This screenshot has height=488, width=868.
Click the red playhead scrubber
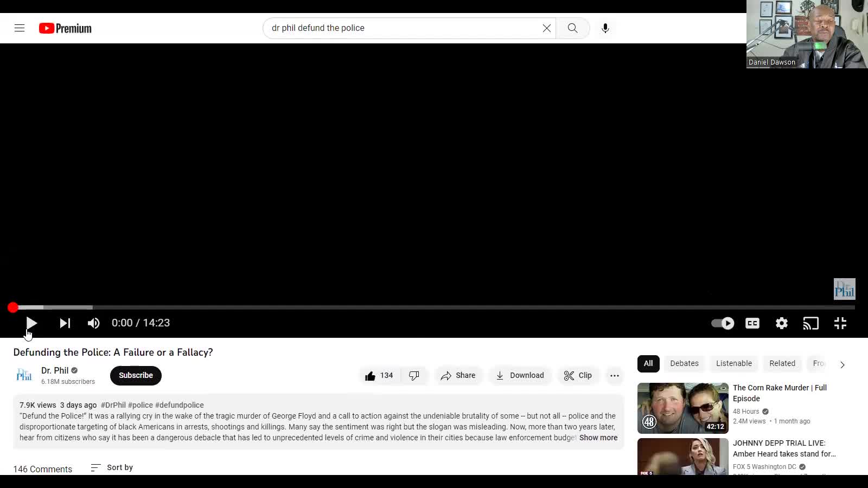tap(13, 307)
